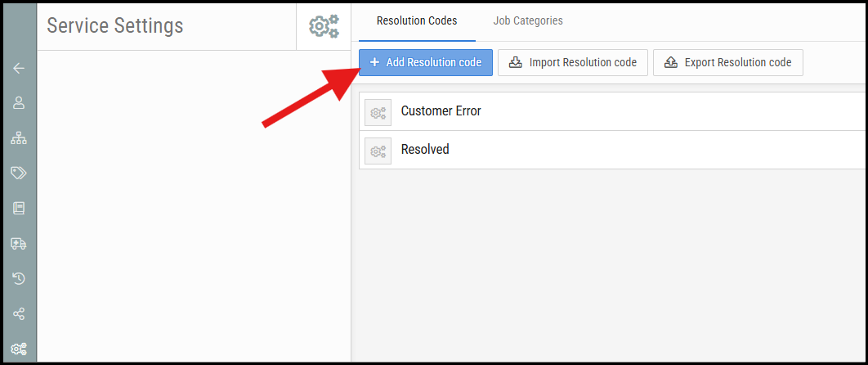The width and height of the screenshot is (868, 365).
Task: Open the organization hierarchy sidebar icon
Action: point(19,138)
